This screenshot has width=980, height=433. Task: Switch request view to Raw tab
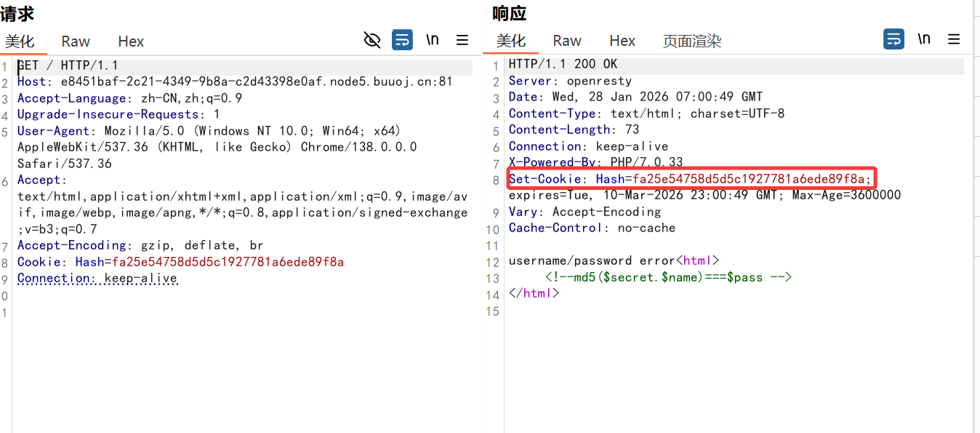76,41
